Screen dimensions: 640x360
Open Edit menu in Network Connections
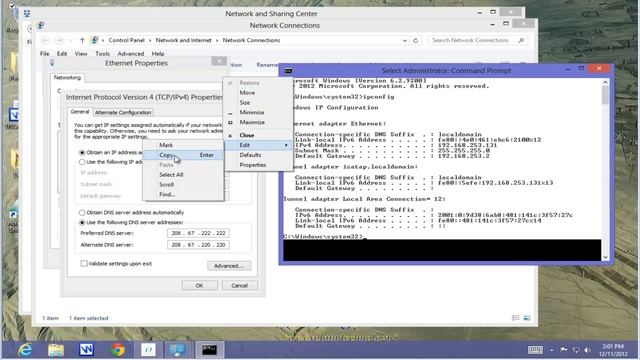coord(62,53)
